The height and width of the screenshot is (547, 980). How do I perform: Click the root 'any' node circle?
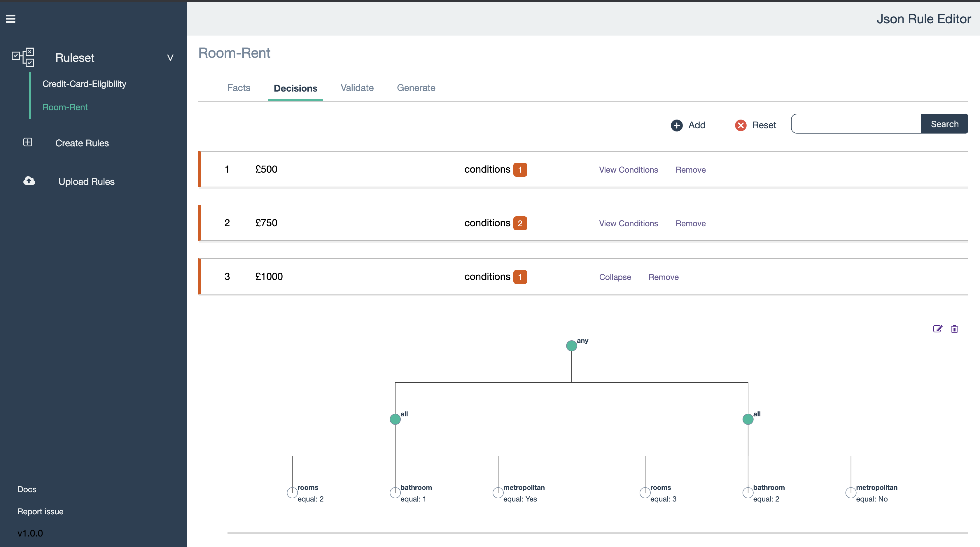[571, 346]
